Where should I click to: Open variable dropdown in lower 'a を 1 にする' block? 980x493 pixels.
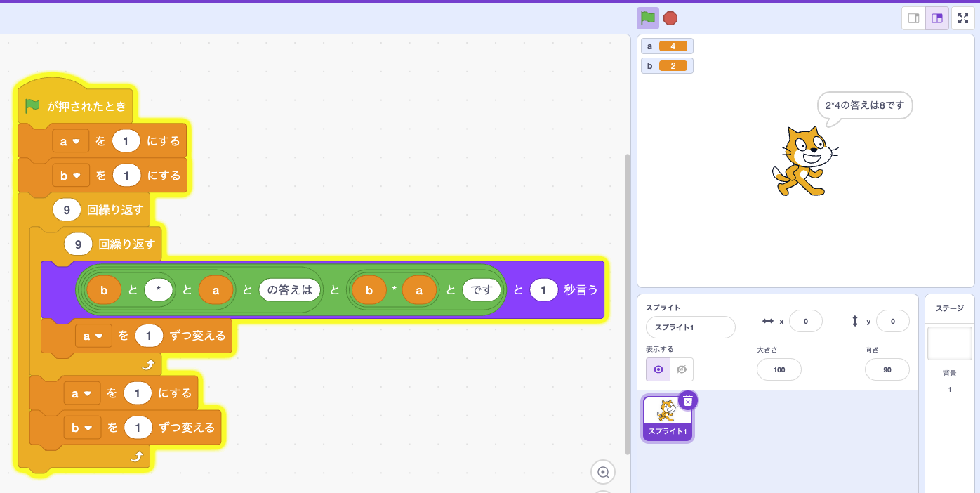click(x=81, y=393)
